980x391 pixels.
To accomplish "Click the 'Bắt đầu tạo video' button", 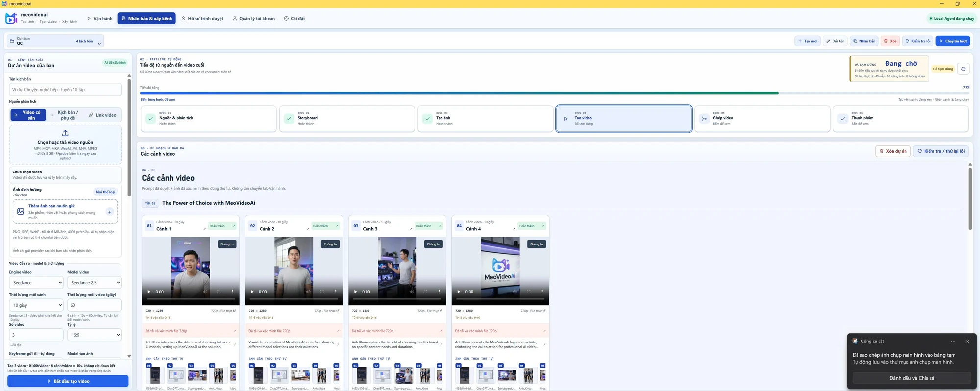I will 68,381.
